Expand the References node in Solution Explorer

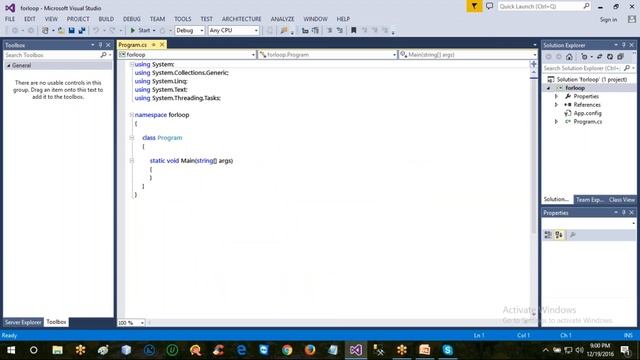pyautogui.click(x=556, y=105)
